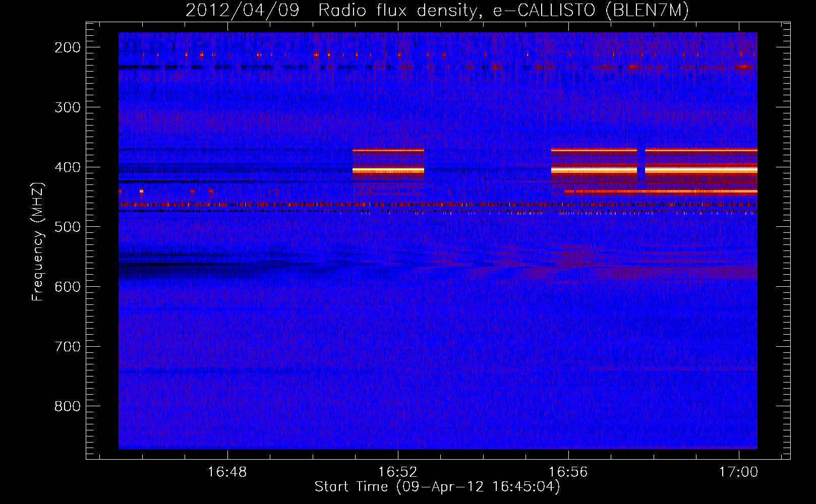Click the 200 frequency tick label

[68, 47]
